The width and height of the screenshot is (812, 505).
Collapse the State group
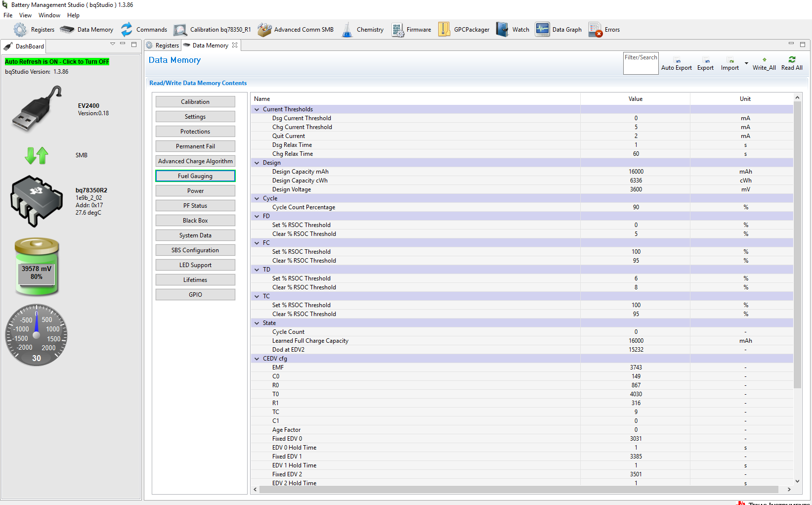pyautogui.click(x=256, y=323)
